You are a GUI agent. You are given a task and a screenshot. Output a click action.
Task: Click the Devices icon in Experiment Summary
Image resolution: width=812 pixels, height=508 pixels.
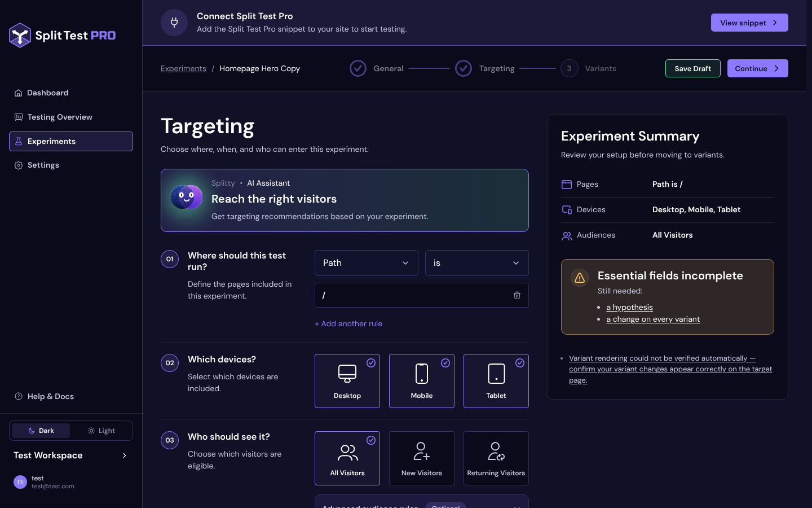(567, 210)
